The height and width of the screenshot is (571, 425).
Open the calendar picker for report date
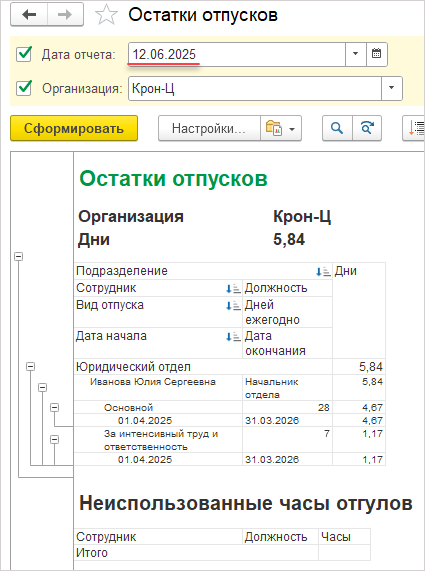[377, 54]
